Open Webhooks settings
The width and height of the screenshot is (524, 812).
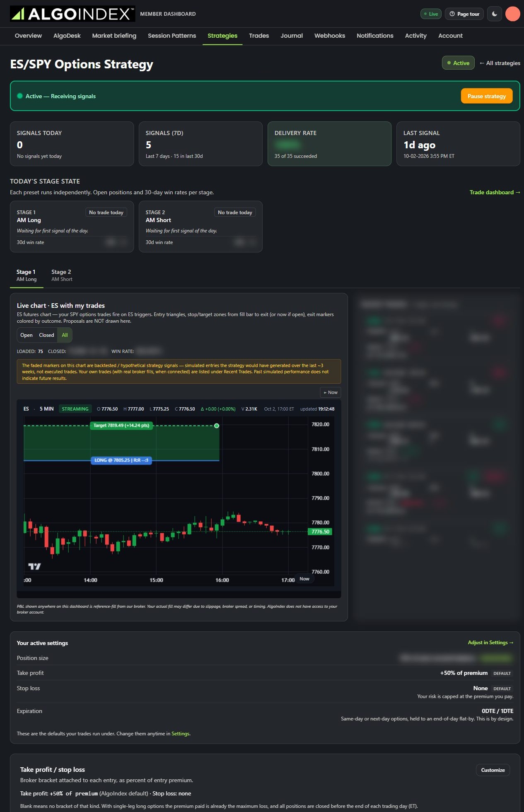330,36
